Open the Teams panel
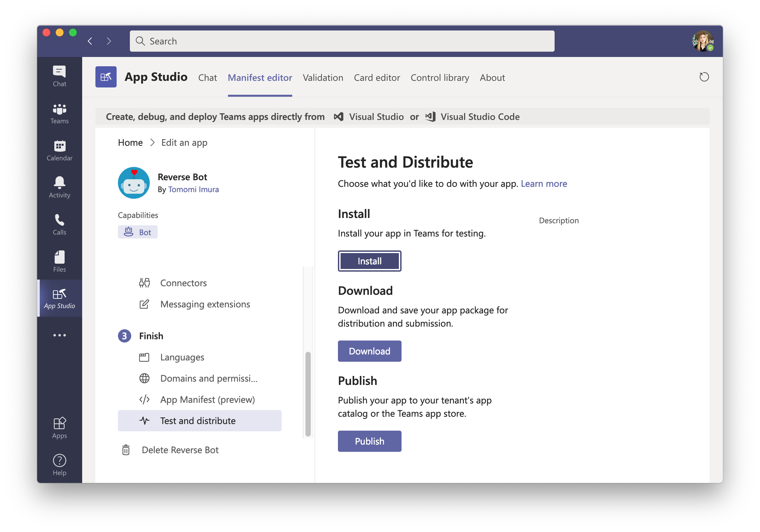 (x=59, y=114)
